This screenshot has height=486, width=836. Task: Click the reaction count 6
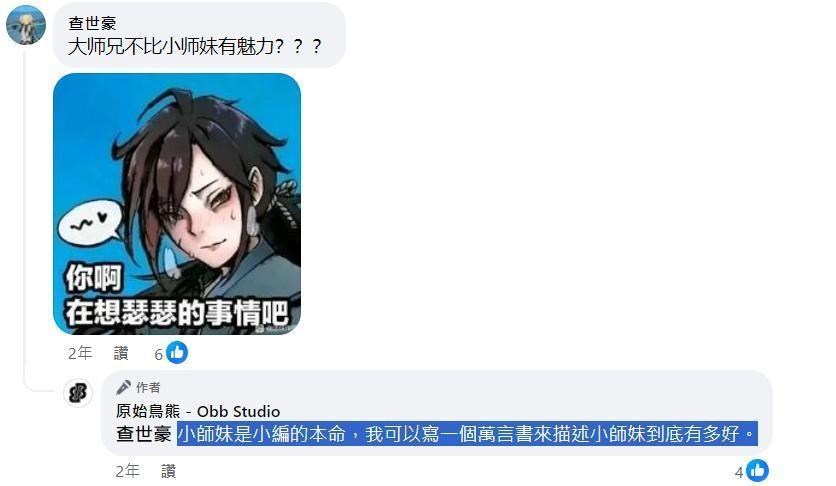click(x=158, y=354)
